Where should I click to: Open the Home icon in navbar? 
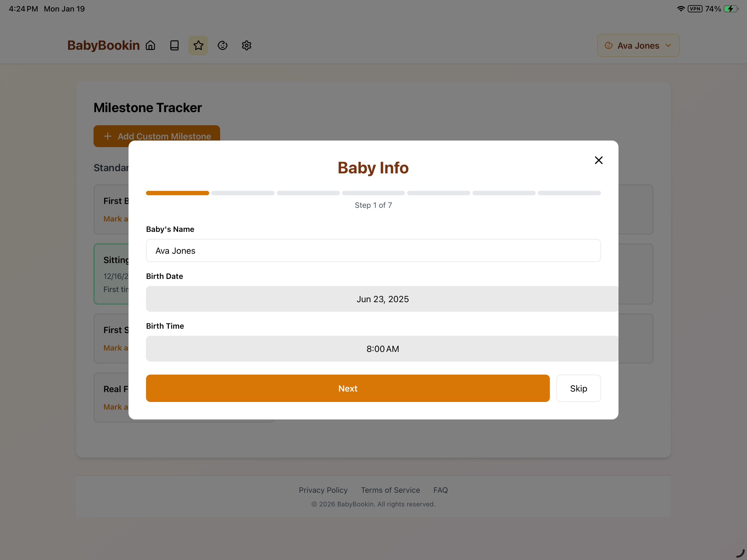coord(150,45)
